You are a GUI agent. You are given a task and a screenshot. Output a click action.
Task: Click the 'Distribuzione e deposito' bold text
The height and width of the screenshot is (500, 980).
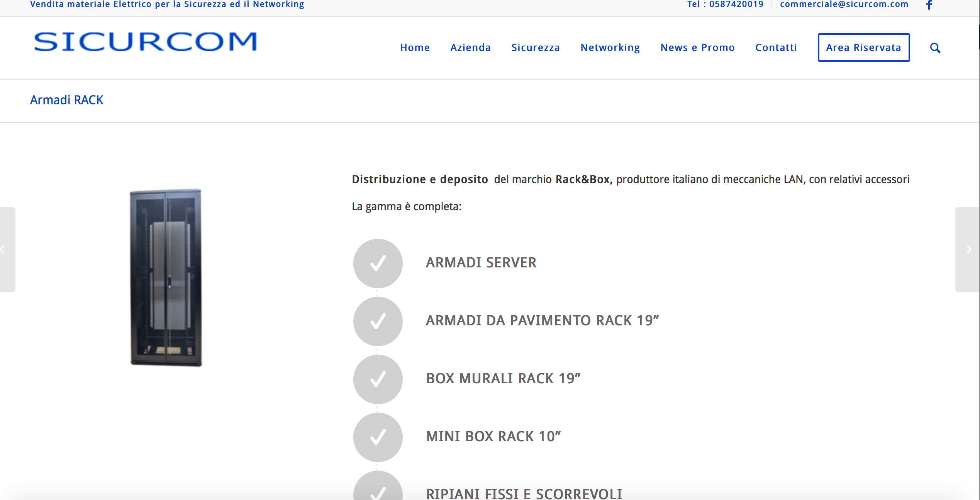click(x=420, y=179)
